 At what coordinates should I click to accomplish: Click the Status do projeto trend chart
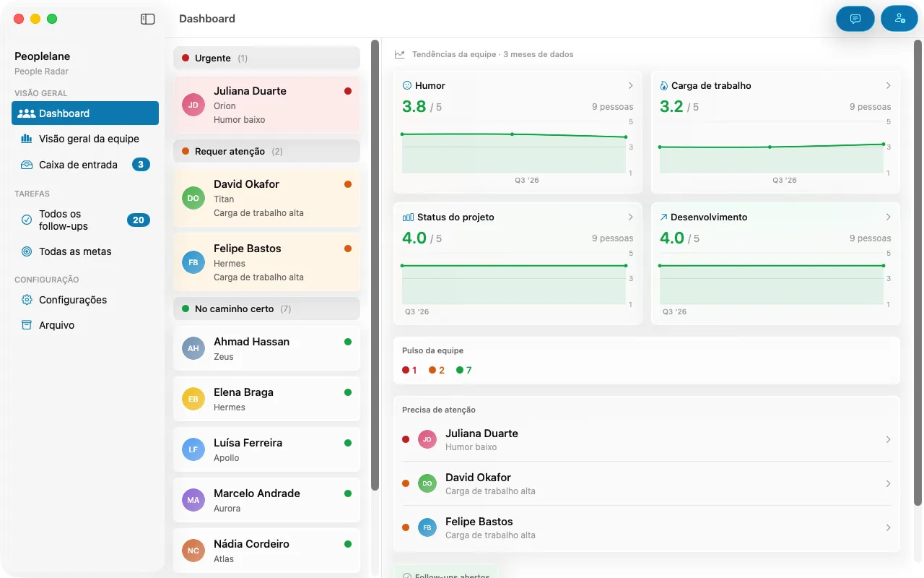(514, 279)
